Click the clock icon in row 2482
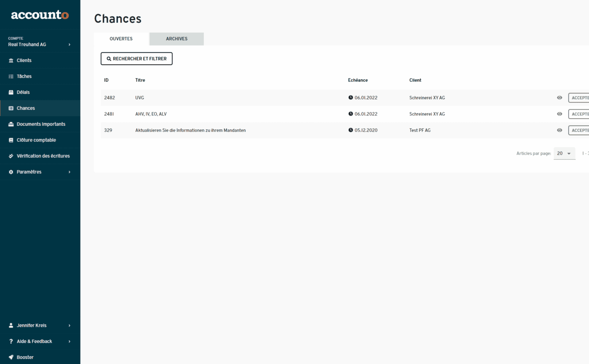This screenshot has height=364, width=589. (x=351, y=98)
